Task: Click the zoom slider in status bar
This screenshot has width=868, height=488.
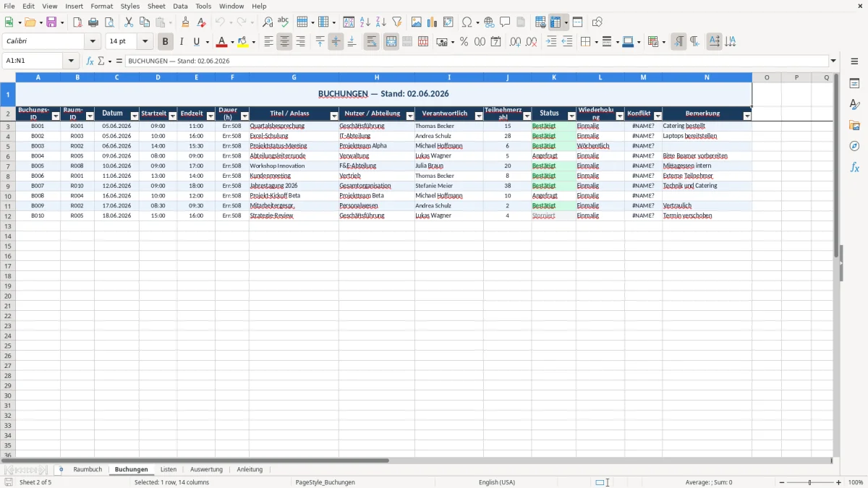Action: click(x=809, y=482)
